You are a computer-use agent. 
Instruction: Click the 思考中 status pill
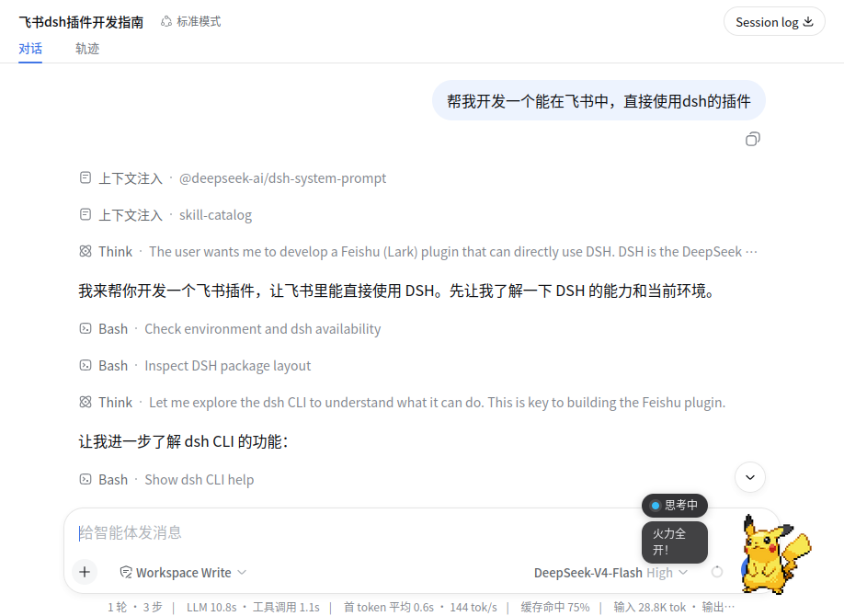click(x=675, y=505)
